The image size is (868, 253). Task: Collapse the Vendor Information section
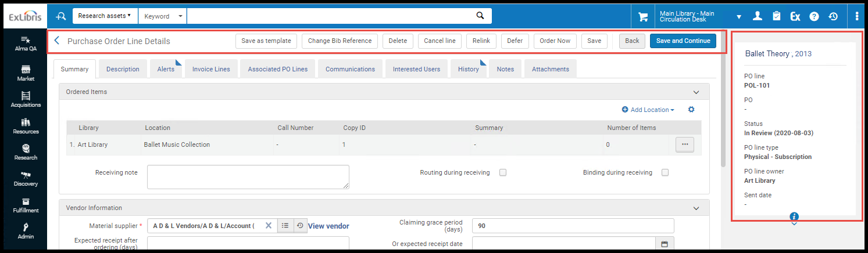pyautogui.click(x=696, y=208)
